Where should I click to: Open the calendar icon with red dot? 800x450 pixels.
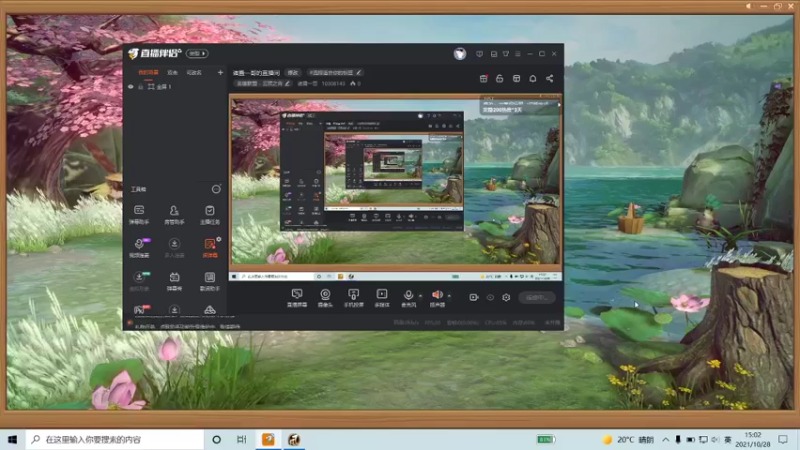point(484,79)
